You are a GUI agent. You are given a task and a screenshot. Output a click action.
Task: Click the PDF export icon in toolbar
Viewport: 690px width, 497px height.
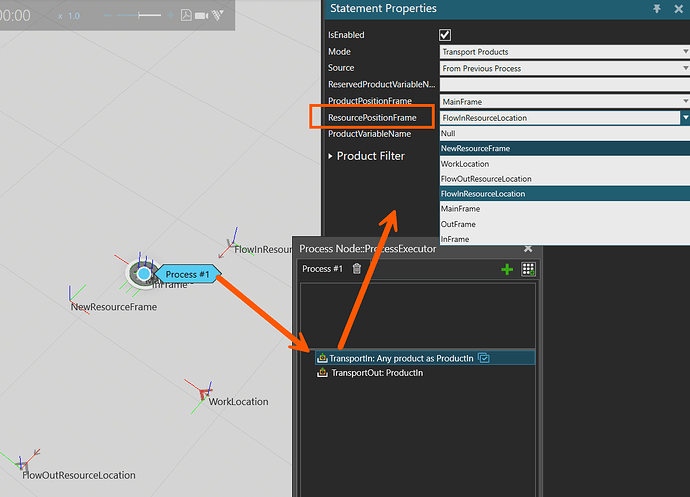[186, 15]
